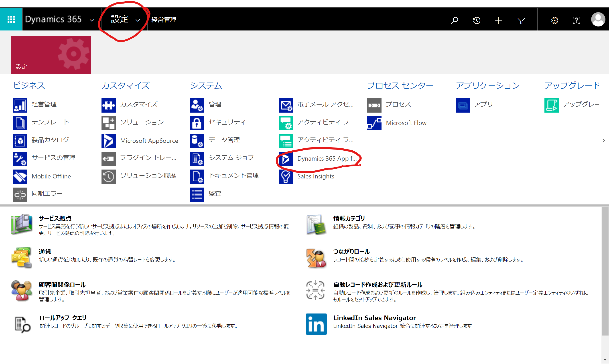
Task: Click the ソリューション icon
Action: coord(108,123)
